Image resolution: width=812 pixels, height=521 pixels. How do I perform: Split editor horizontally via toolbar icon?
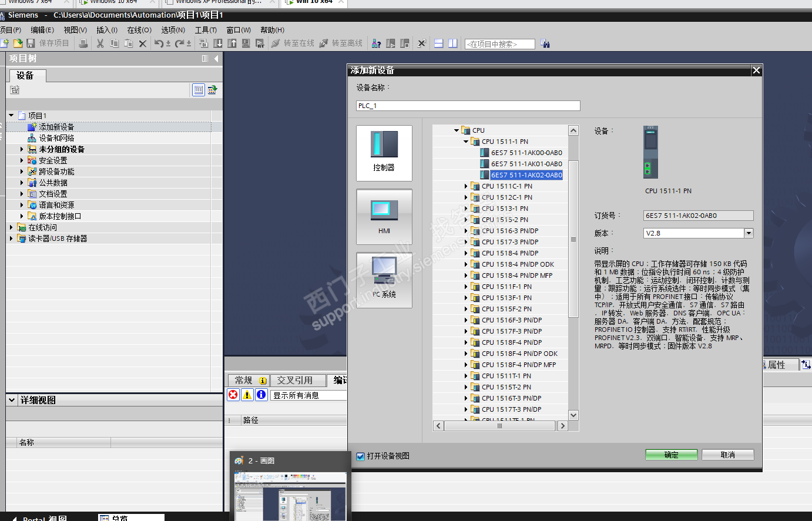tap(438, 43)
